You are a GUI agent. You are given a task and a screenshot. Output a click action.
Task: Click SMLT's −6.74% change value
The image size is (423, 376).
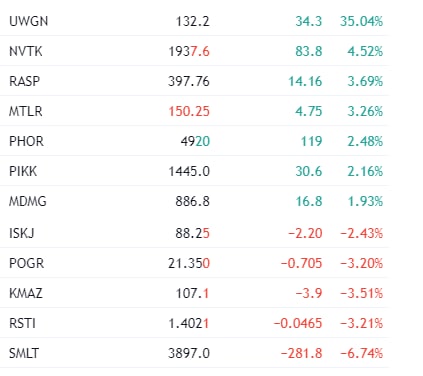click(x=361, y=353)
